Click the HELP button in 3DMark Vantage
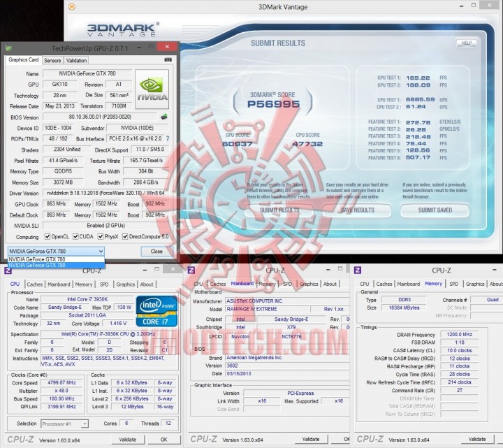The image size is (503, 448). click(467, 43)
